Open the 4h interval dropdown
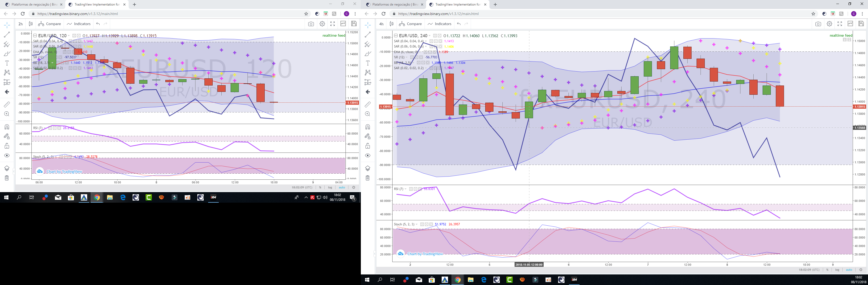The width and height of the screenshot is (868, 285). pyautogui.click(x=381, y=24)
